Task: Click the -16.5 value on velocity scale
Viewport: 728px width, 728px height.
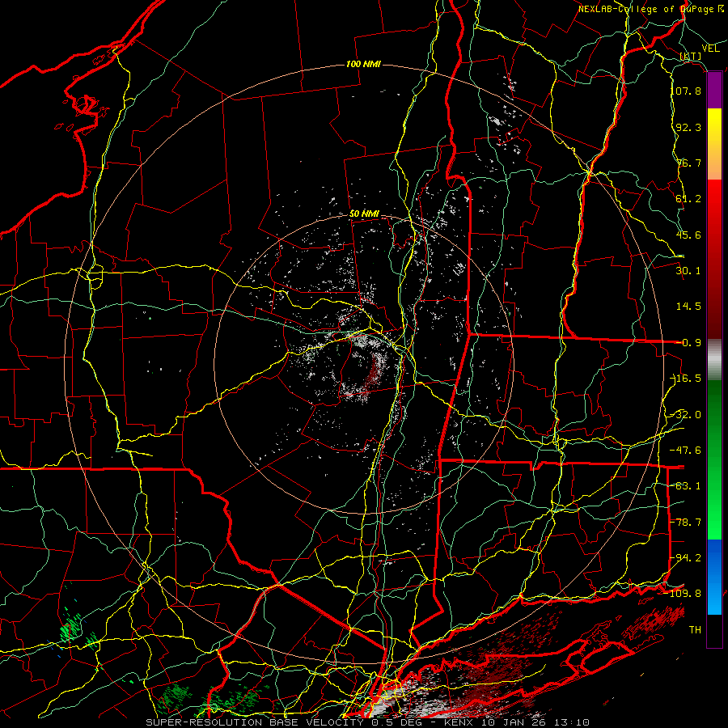Action: click(x=686, y=379)
